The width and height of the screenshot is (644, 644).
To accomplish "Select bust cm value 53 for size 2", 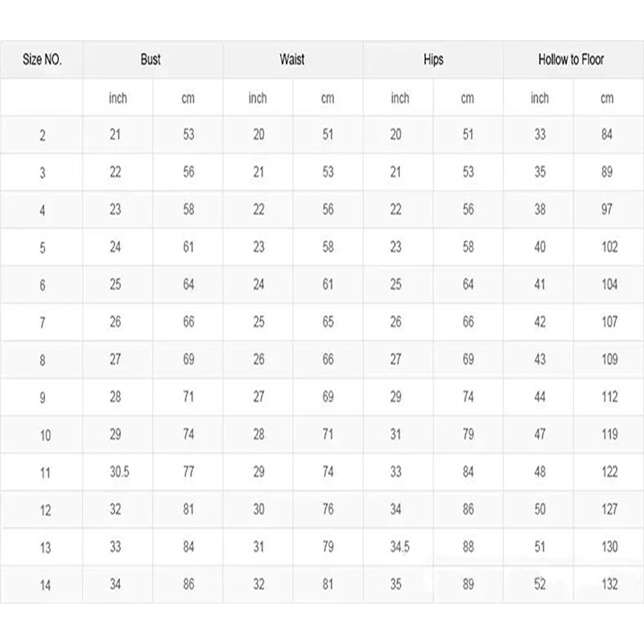I will [x=188, y=134].
